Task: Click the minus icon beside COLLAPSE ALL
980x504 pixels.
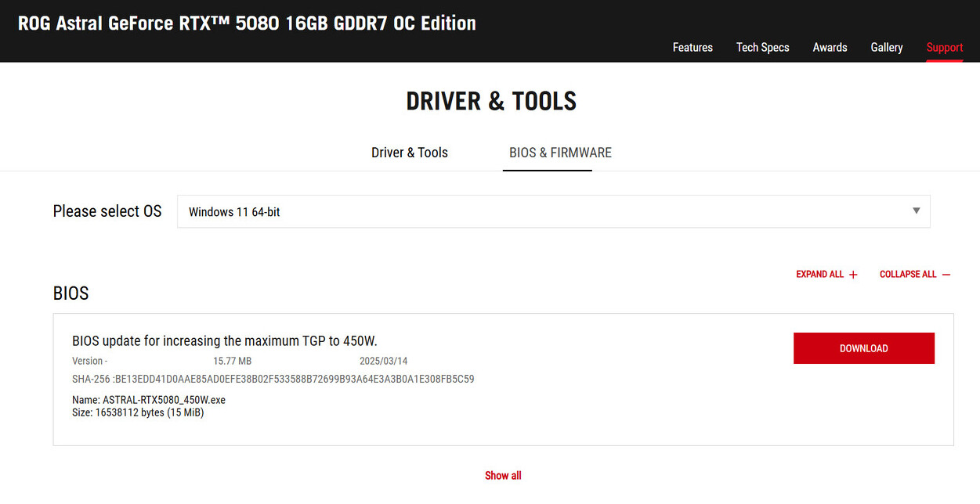Action: coord(946,275)
